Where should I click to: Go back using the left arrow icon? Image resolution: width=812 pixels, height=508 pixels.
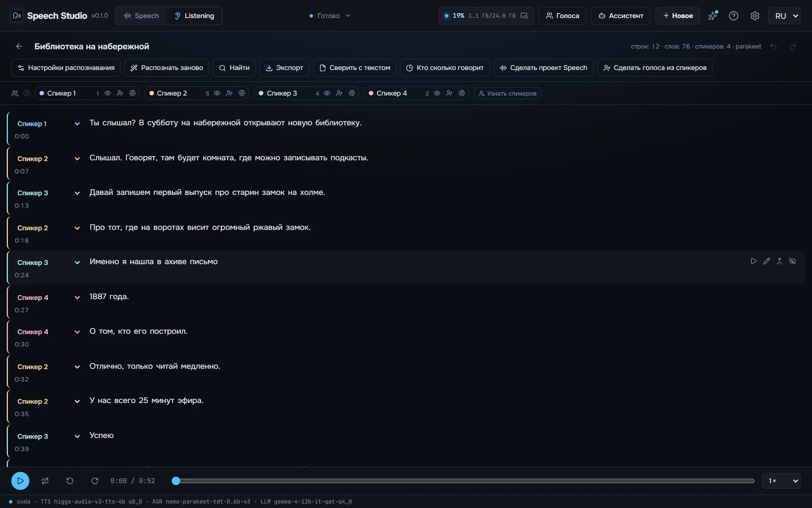coord(19,46)
